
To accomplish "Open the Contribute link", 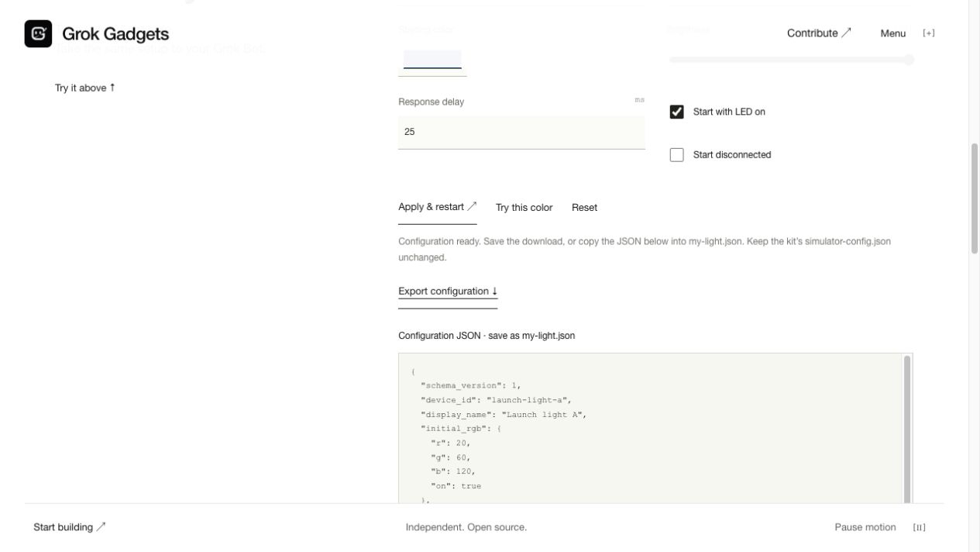I will [819, 33].
